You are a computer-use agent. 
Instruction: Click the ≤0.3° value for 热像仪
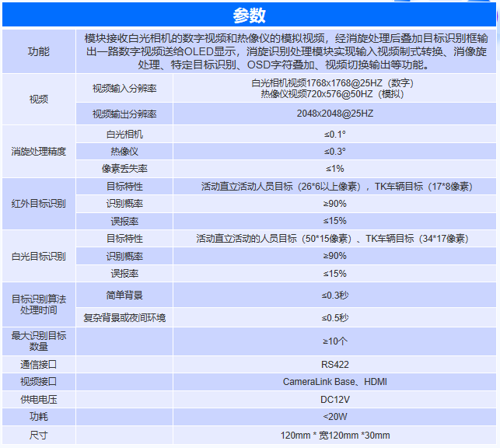pos(334,151)
